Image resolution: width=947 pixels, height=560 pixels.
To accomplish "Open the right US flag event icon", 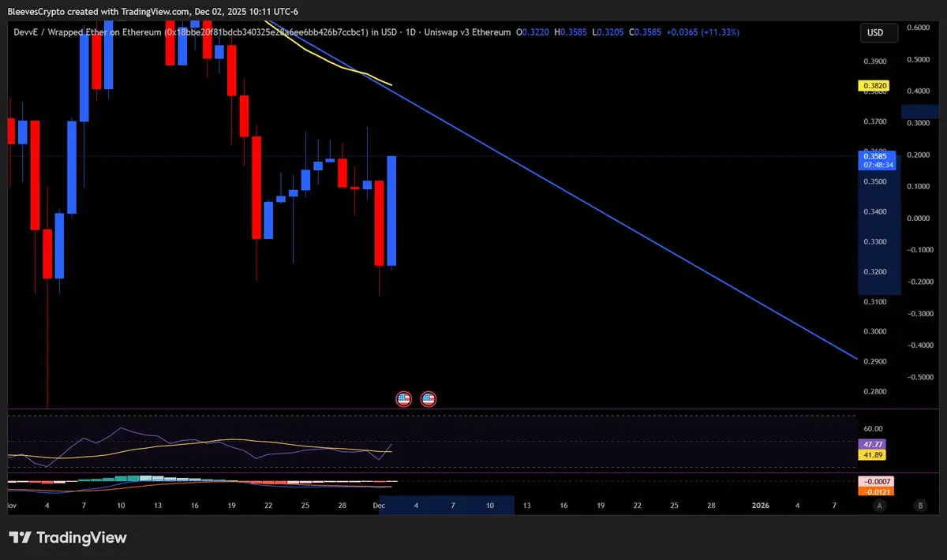I will pos(429,399).
